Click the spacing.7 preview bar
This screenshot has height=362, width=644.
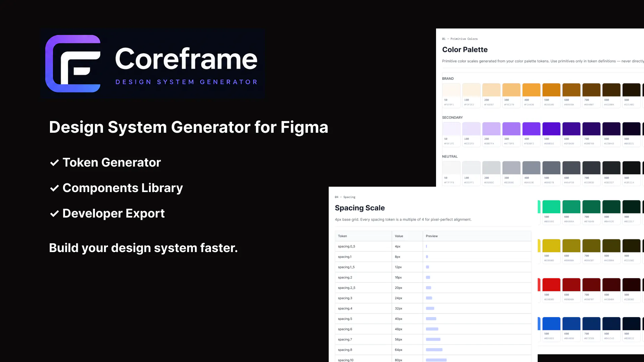tap(433, 340)
